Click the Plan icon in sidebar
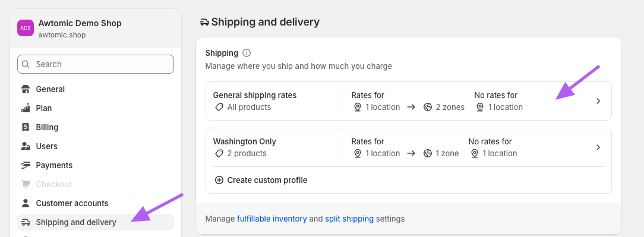This screenshot has height=237, width=644. tap(26, 108)
